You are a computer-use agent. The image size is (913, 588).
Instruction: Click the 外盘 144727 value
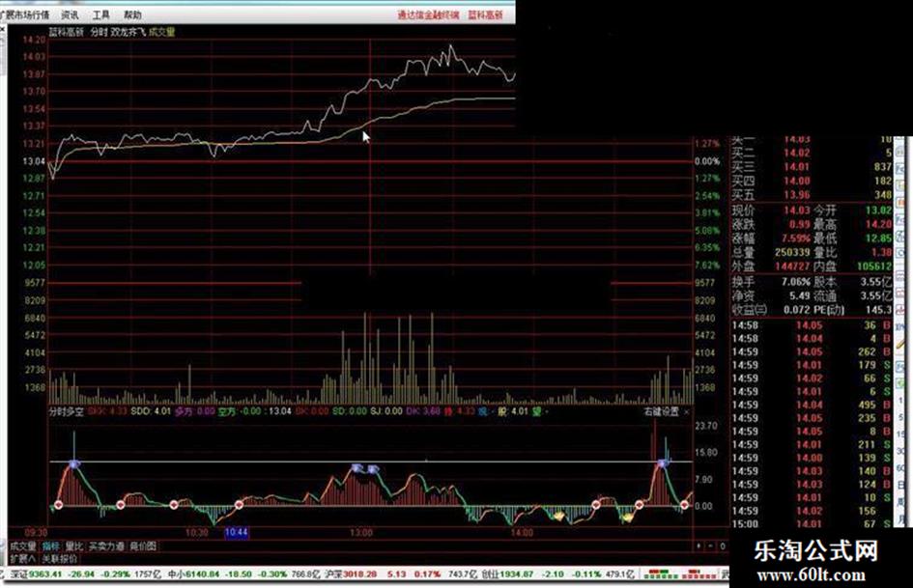coord(792,266)
